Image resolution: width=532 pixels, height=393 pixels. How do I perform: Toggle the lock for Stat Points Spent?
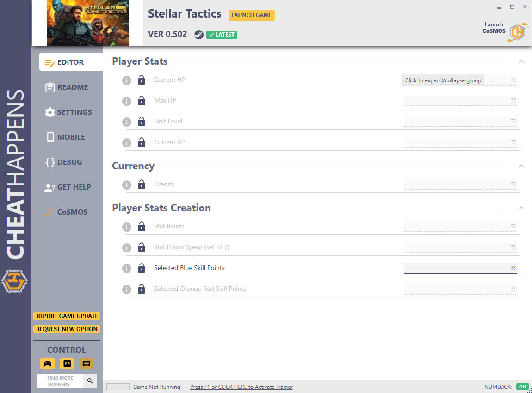142,247
